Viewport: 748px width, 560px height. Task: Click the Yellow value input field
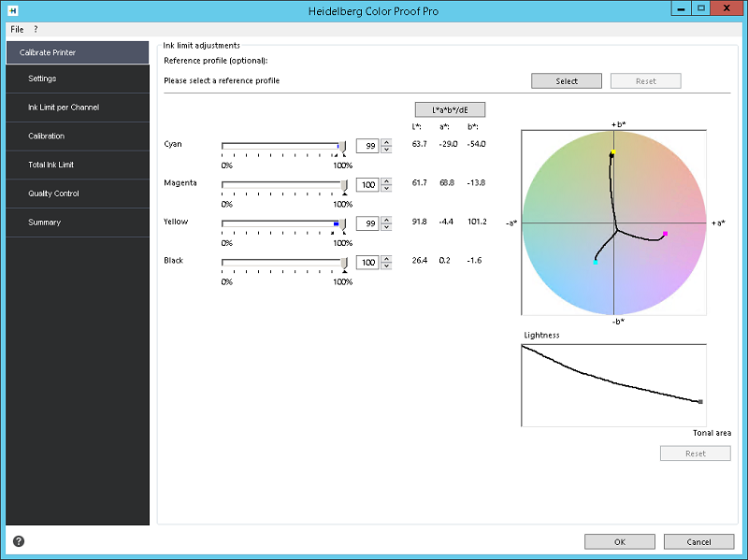pos(367,223)
